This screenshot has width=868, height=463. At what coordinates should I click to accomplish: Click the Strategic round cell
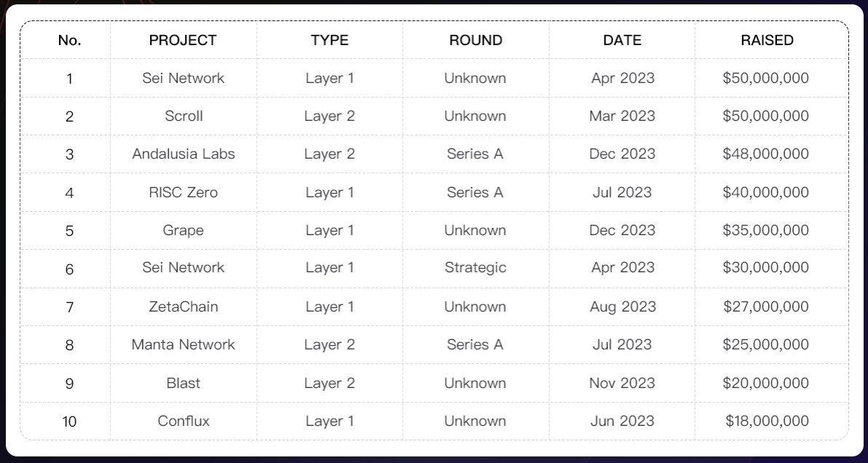tap(476, 268)
